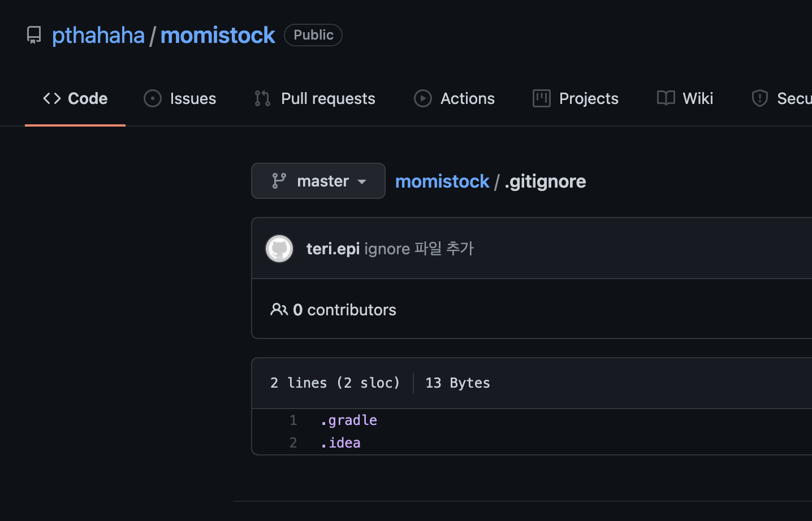
Task: Click the Public visibility badge
Action: click(313, 35)
